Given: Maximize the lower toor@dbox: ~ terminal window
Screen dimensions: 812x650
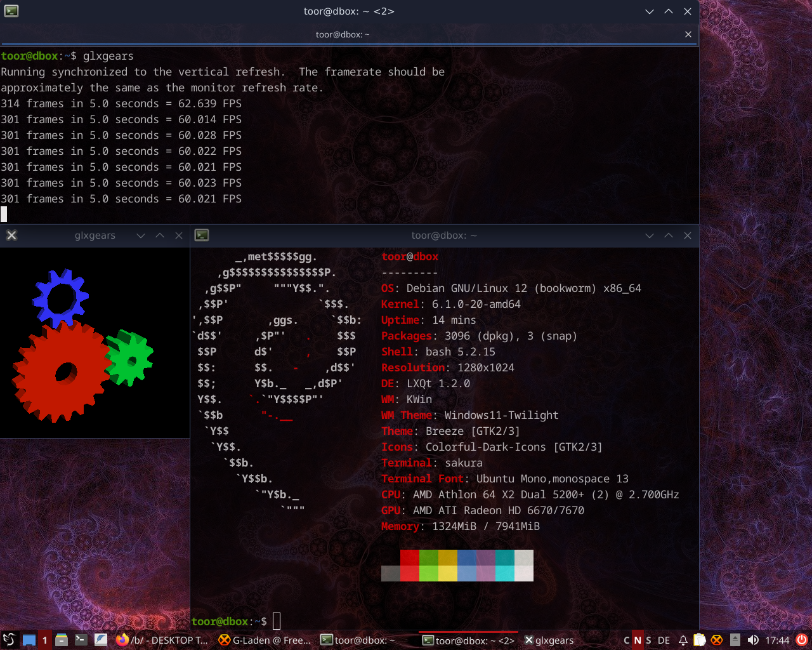Looking at the screenshot, I should pos(669,235).
